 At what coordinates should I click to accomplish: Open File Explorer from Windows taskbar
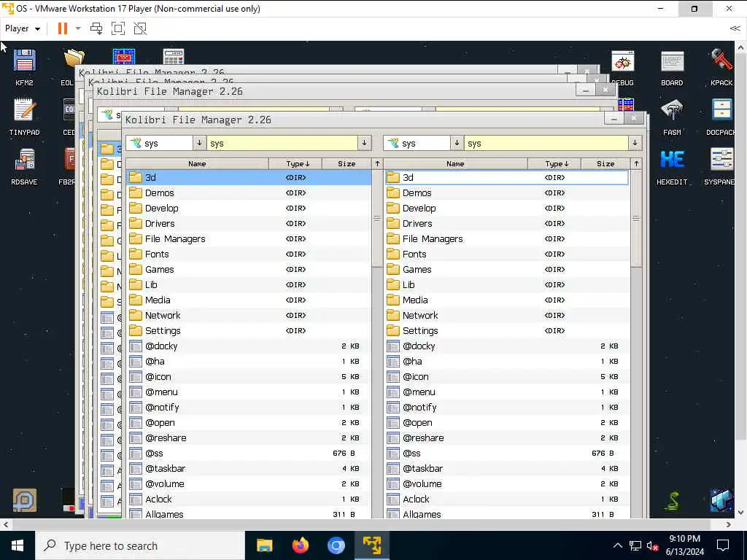(x=264, y=545)
